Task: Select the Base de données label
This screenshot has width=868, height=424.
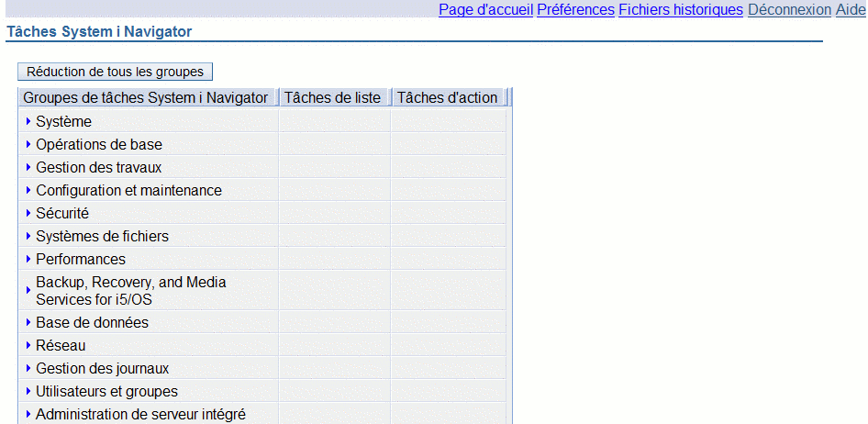Action: 93,322
